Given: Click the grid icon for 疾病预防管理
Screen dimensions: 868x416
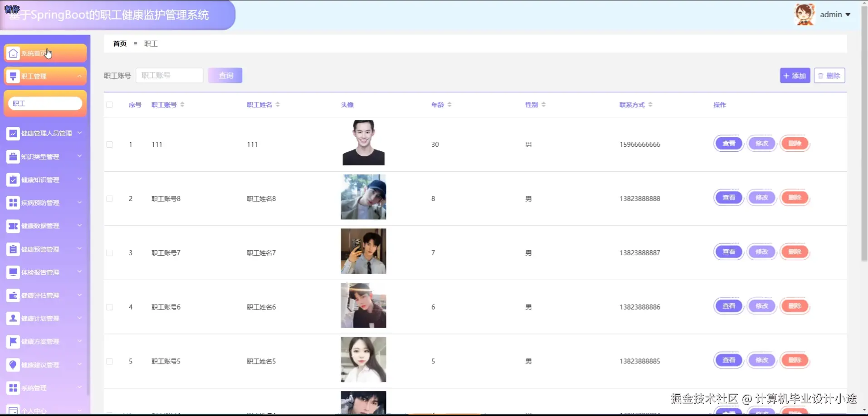Looking at the screenshot, I should coord(13,203).
